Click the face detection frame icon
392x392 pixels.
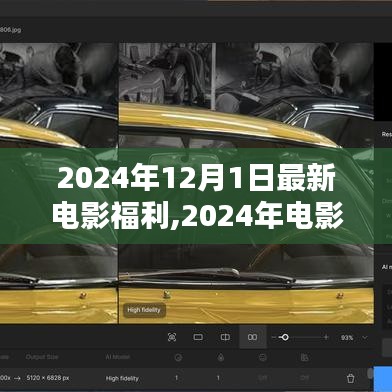[172, 337]
